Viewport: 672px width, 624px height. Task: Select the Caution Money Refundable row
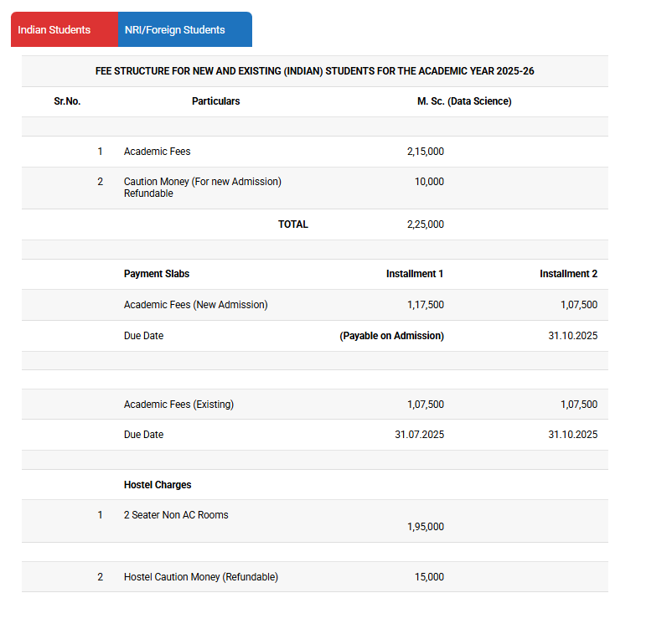tap(202, 188)
